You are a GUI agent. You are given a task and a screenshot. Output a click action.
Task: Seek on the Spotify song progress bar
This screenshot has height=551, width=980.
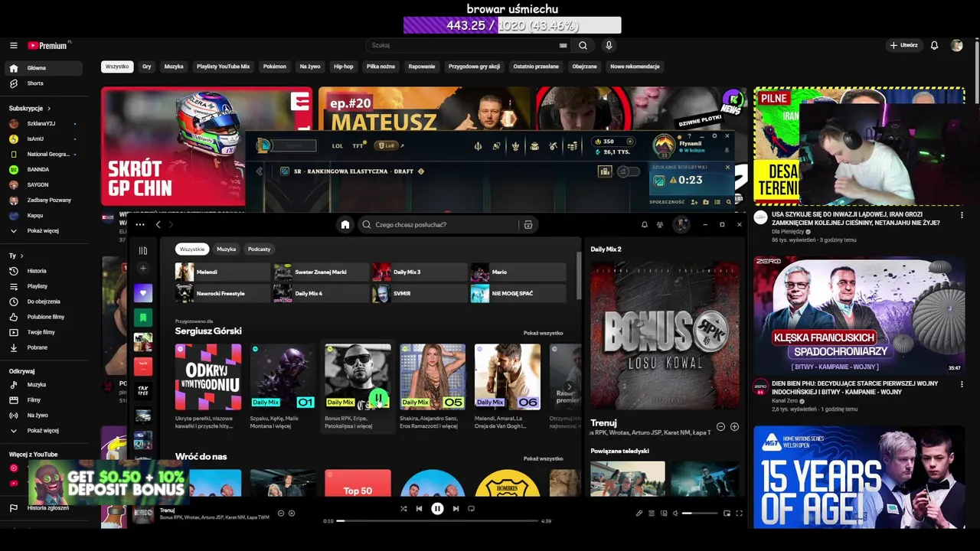(437, 521)
